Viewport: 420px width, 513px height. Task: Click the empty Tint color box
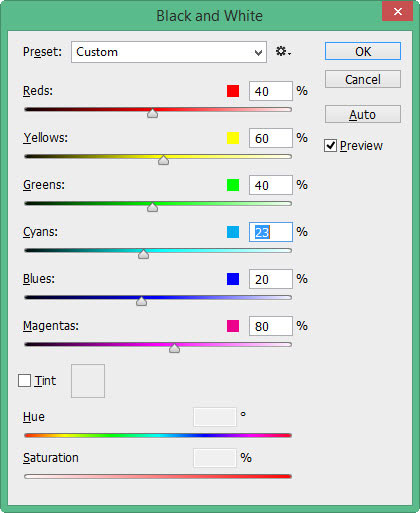click(x=88, y=381)
